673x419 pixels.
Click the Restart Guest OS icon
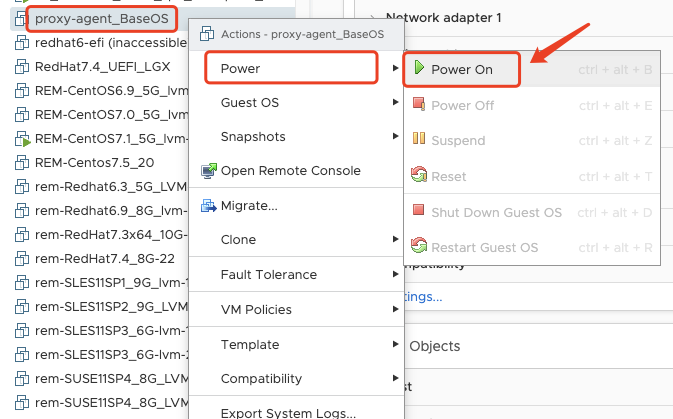[x=419, y=247]
